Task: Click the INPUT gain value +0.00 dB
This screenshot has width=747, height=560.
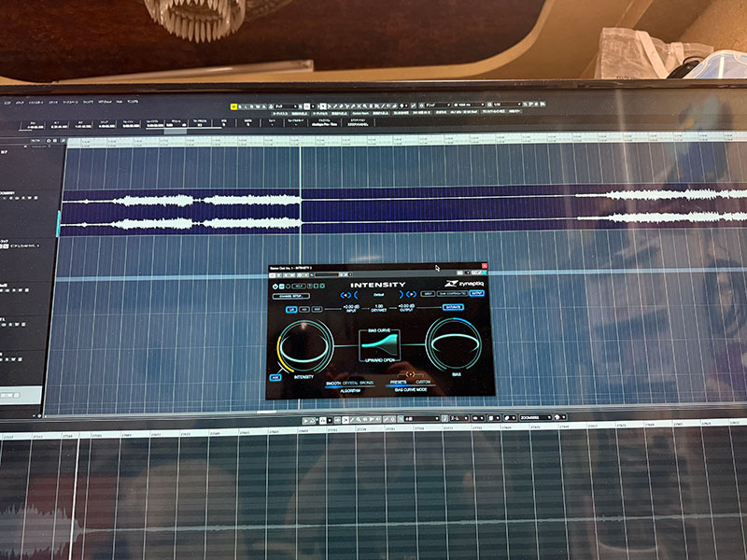Action: pos(351,308)
